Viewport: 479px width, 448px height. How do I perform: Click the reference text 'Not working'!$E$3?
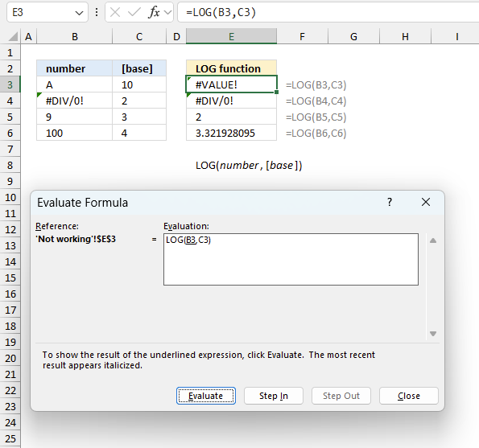coord(76,239)
